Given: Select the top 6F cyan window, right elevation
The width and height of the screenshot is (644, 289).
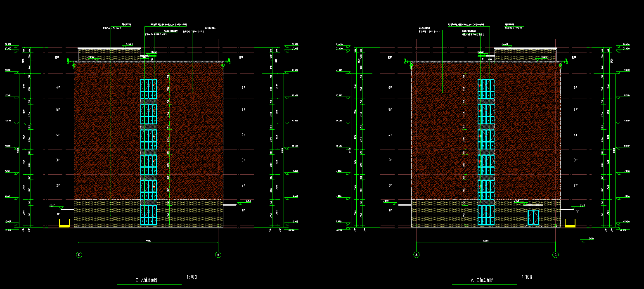Looking at the screenshot, I should (x=486, y=89).
